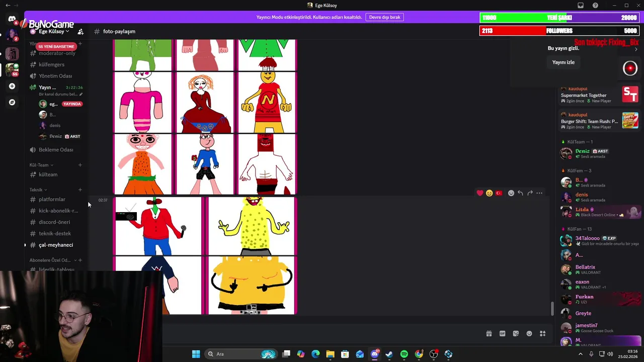Open server icon with 2 badge

pos(12,36)
